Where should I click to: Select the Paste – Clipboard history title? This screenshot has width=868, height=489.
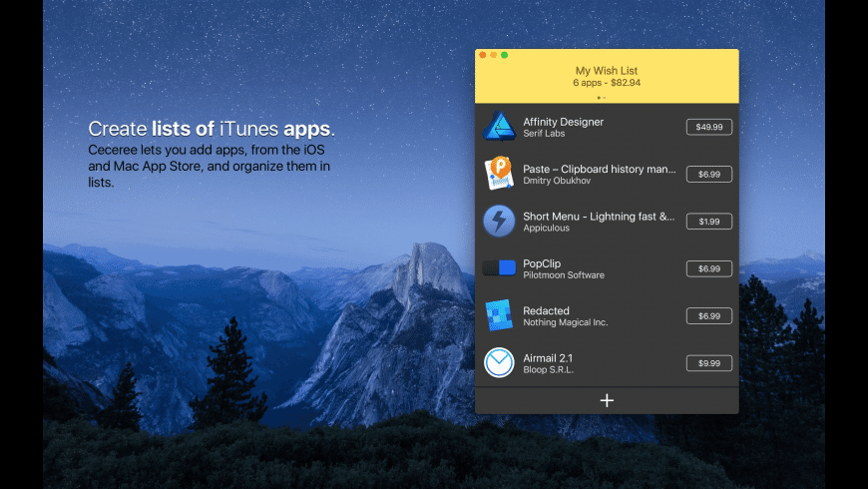click(600, 169)
